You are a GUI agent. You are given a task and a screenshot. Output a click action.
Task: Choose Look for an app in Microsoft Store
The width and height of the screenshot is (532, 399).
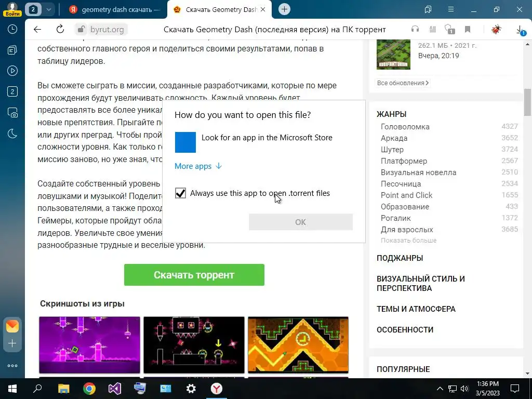254,142
